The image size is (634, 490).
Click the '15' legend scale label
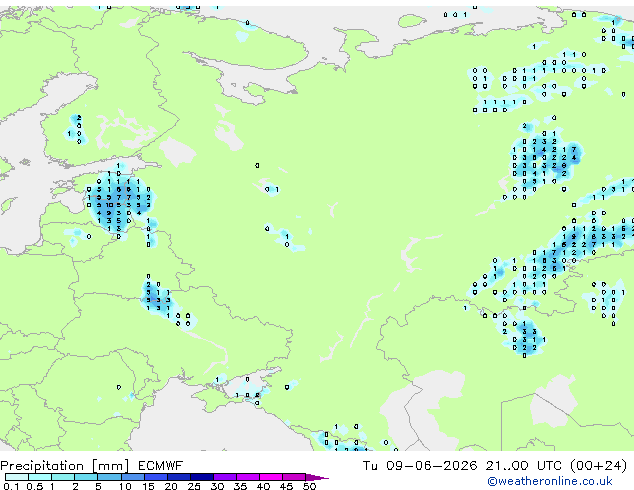(148, 486)
